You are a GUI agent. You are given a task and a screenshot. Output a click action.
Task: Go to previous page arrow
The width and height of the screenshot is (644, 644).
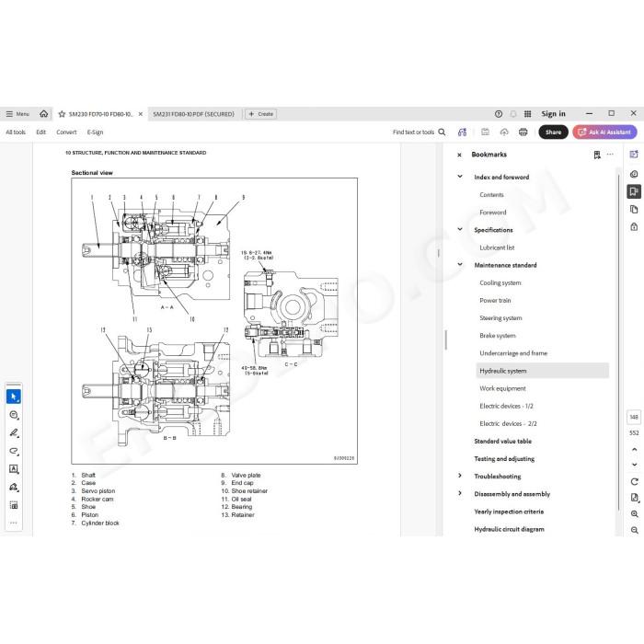634,450
